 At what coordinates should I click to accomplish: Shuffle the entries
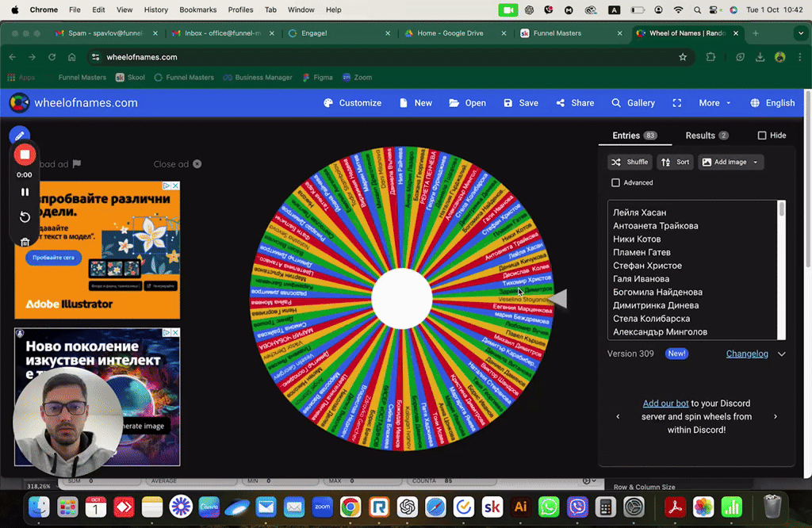(629, 162)
